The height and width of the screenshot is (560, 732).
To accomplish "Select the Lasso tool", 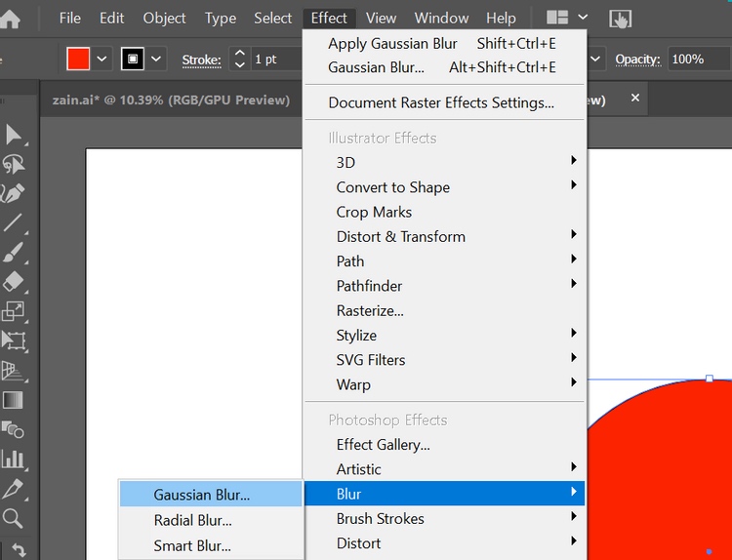I will (x=13, y=164).
